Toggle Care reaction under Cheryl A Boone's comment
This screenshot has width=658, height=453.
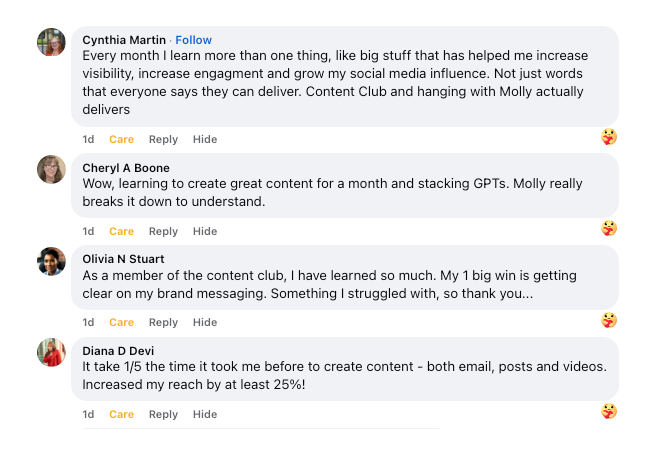tap(121, 231)
